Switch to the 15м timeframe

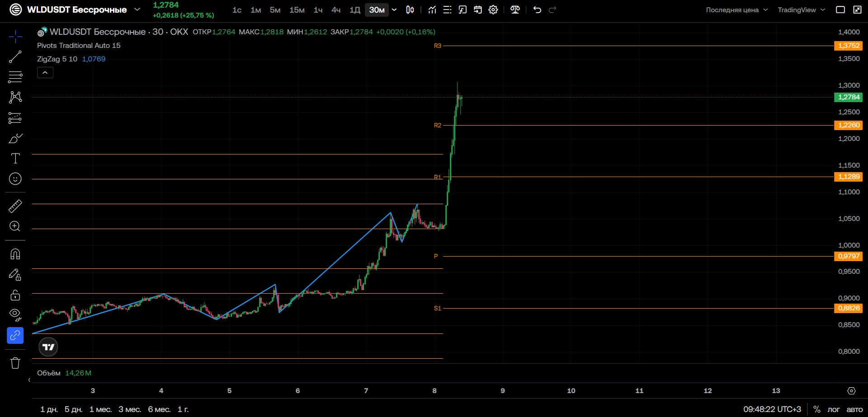coord(297,10)
